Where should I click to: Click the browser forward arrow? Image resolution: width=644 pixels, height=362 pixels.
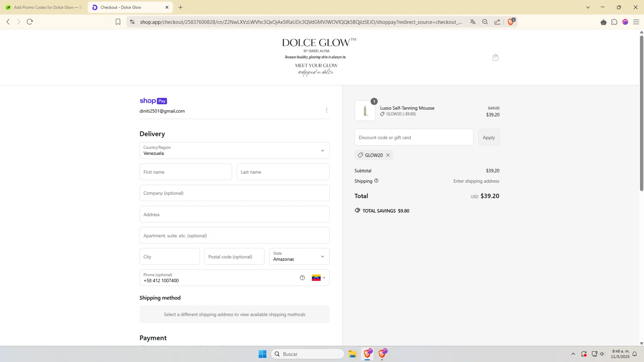pyautogui.click(x=18, y=22)
